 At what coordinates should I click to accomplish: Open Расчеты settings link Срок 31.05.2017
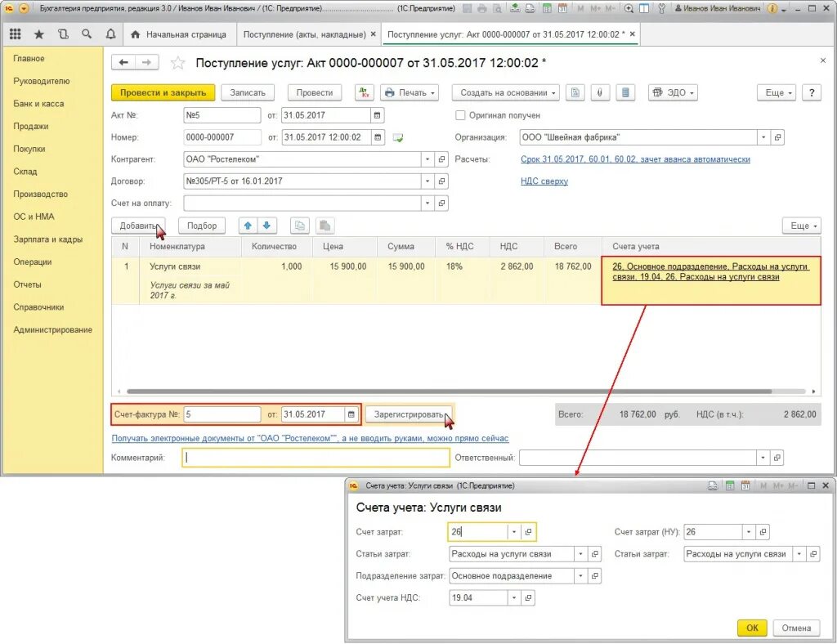635,159
